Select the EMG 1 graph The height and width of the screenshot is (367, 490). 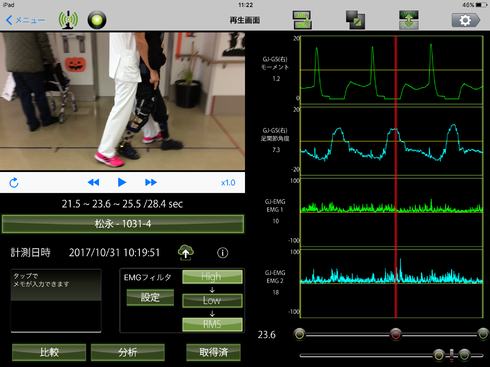click(x=392, y=212)
